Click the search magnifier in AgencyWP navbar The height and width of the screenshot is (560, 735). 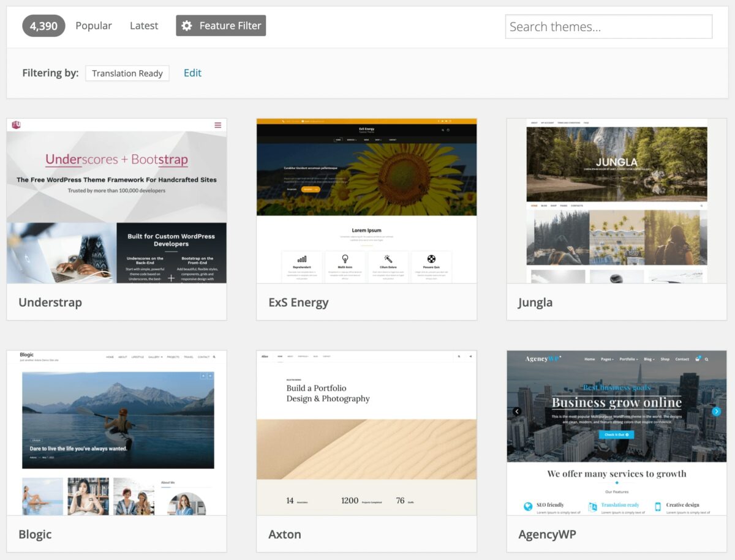click(x=706, y=359)
